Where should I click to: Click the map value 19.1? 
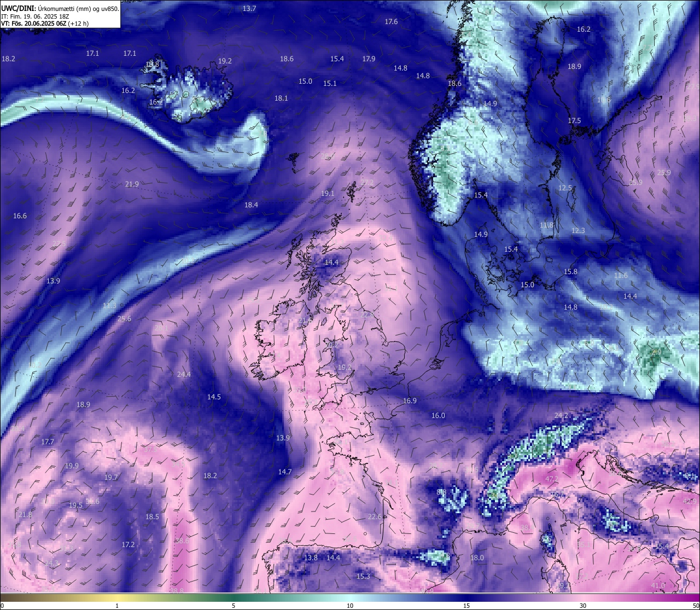(328, 194)
